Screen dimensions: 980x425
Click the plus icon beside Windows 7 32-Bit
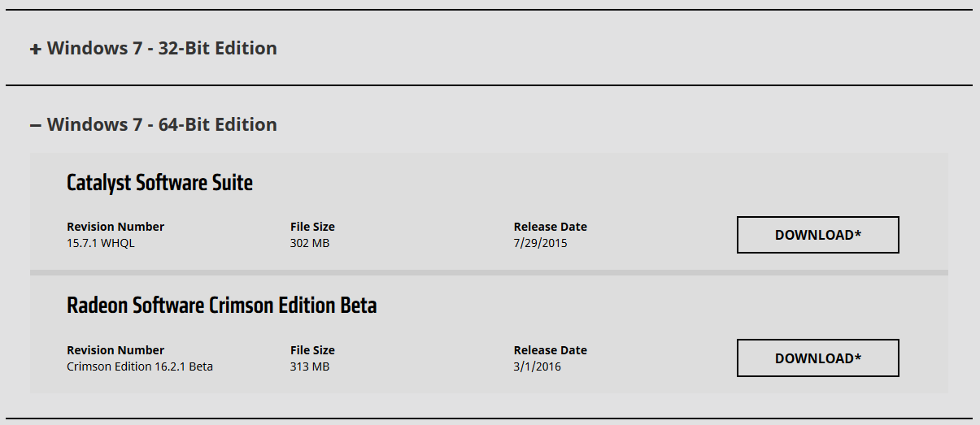(x=35, y=50)
